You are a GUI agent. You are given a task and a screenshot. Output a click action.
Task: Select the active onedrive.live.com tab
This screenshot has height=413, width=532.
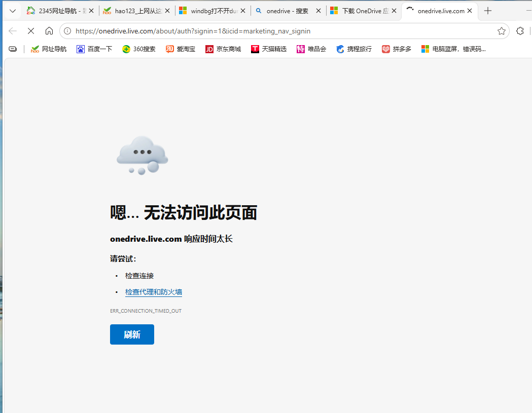click(440, 11)
